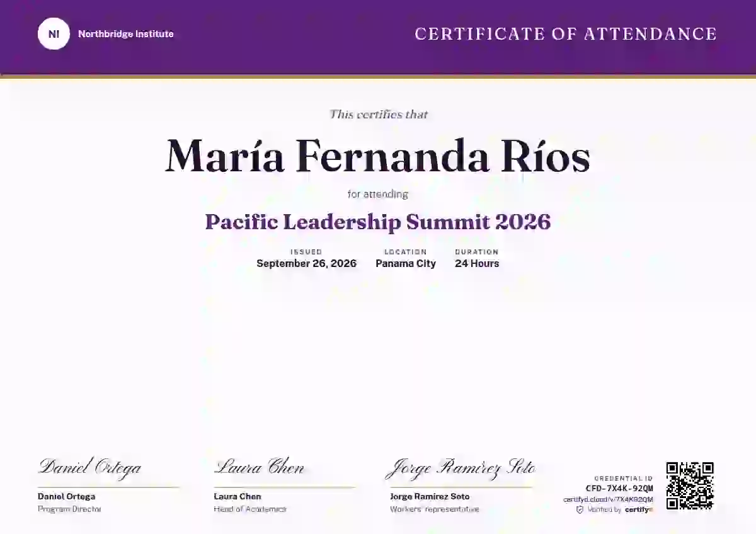Click the 'This certifies that' line

[379, 114]
